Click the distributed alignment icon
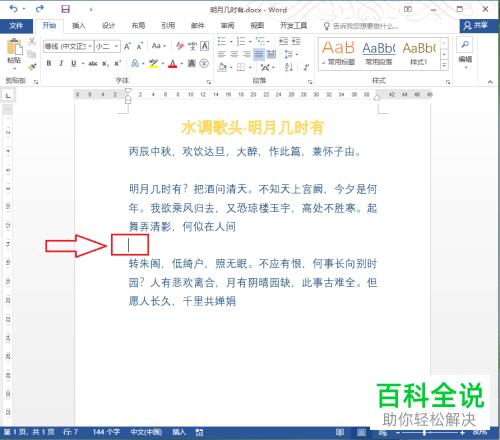Screen dimensions: 500x440 [x=271, y=54]
